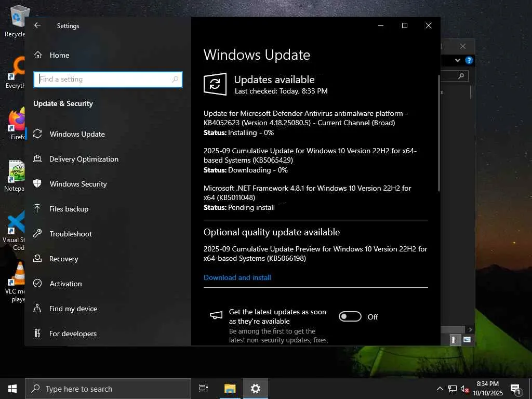The image size is (532, 399).
Task: Open Recovery options
Action: tap(108, 259)
